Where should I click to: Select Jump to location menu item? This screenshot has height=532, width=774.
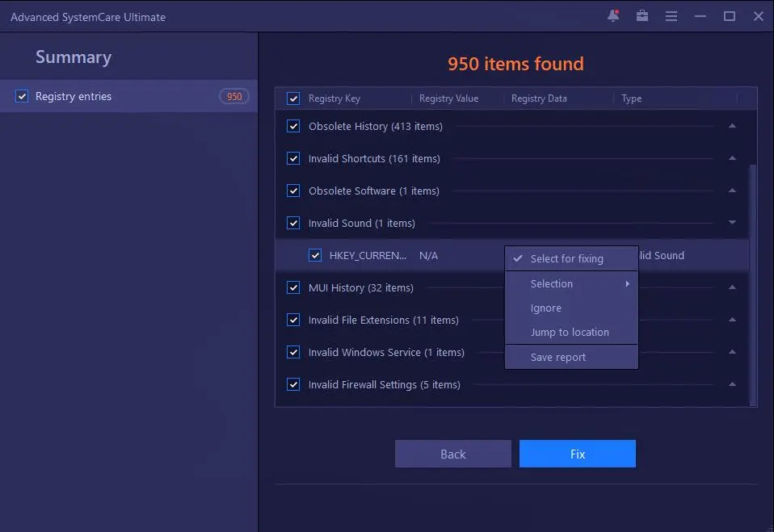point(570,333)
